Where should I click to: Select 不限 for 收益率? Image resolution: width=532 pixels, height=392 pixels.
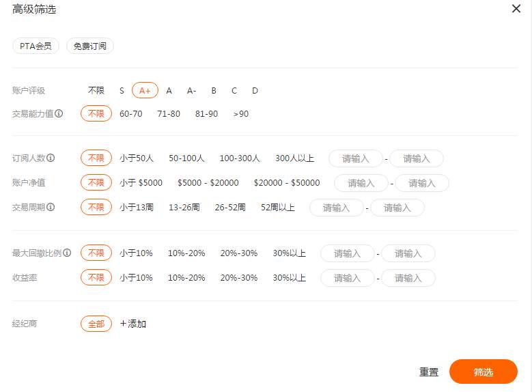point(96,277)
